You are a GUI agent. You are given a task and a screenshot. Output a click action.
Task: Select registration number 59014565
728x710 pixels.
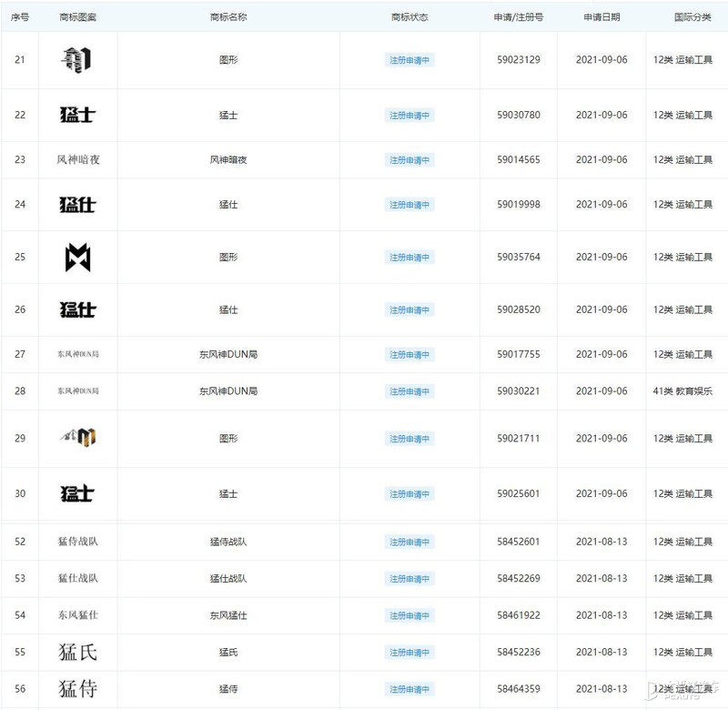[x=519, y=159]
